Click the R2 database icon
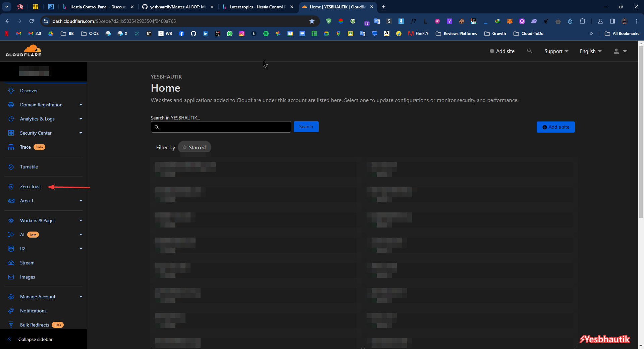Viewport: 644px width, 349px height. pos(11,249)
